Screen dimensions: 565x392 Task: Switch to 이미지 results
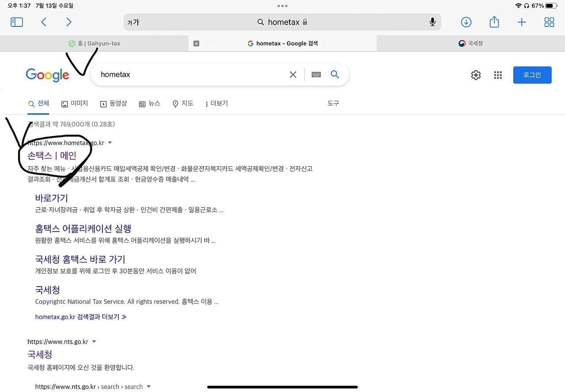click(75, 104)
